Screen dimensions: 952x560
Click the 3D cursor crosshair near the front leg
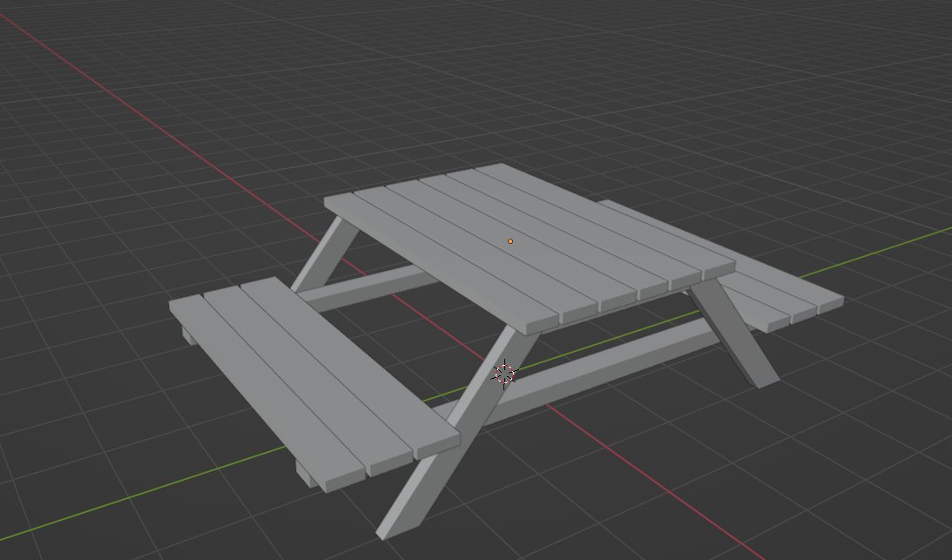coord(504,374)
